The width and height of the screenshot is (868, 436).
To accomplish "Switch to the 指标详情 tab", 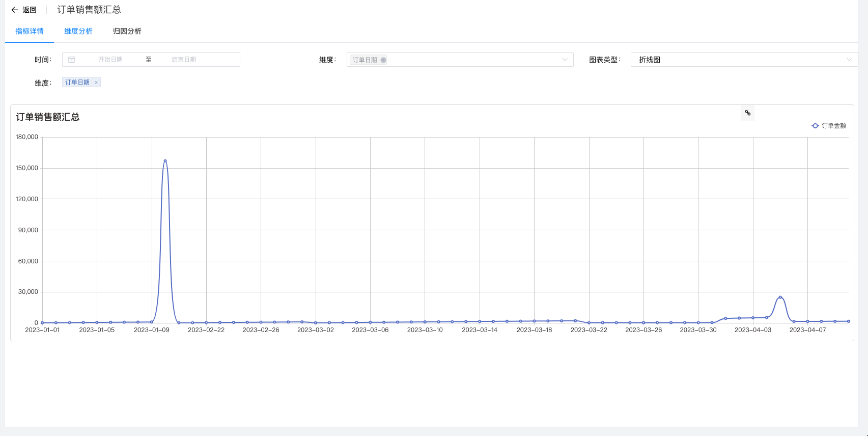I will coord(30,31).
